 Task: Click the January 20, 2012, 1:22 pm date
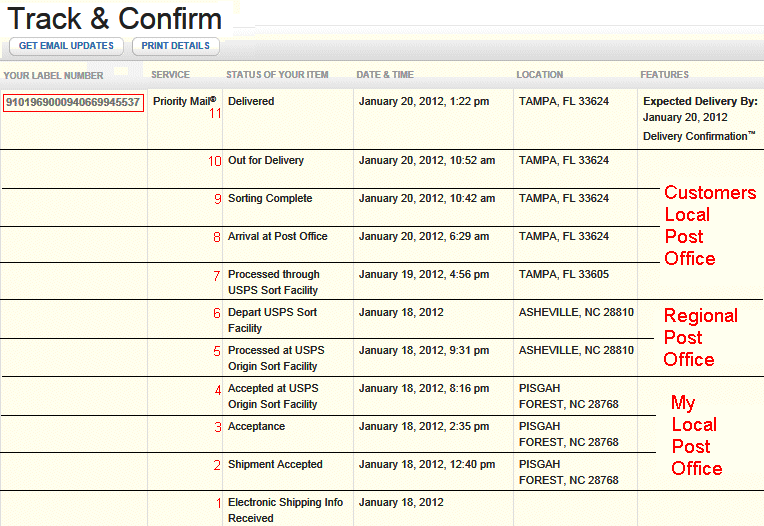[424, 101]
